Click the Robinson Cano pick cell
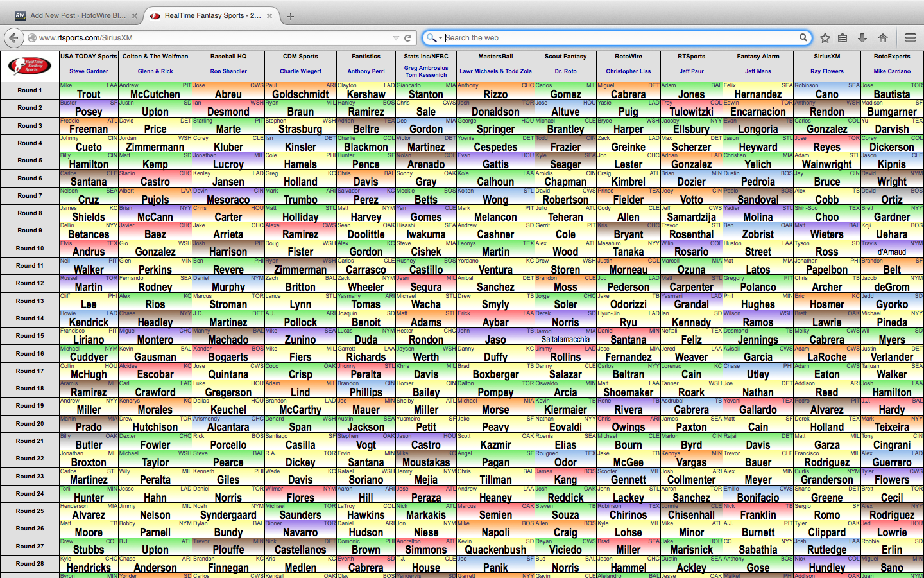Viewport: 924px width, 578px height. [x=826, y=91]
